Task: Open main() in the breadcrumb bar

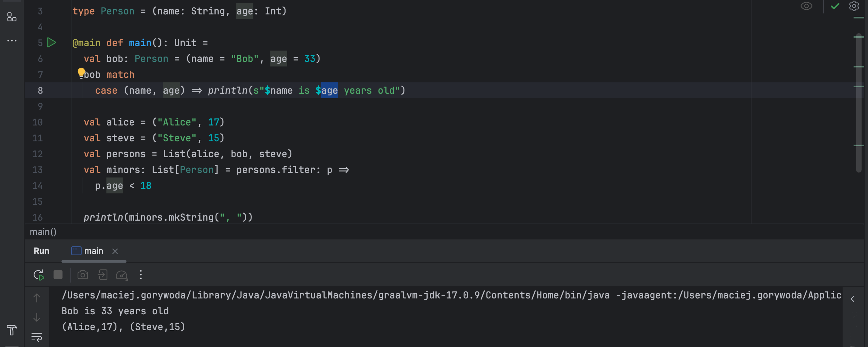Action: coord(43,232)
